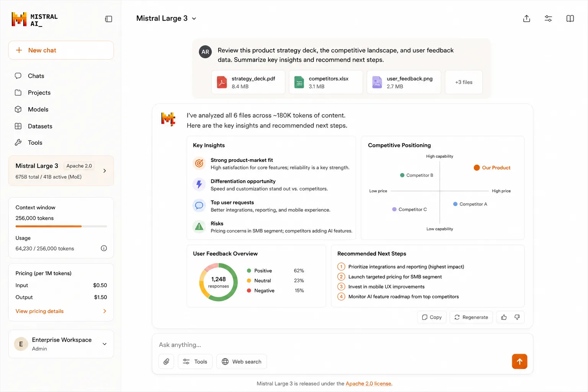Expand the +3 files attachment list

464,82
